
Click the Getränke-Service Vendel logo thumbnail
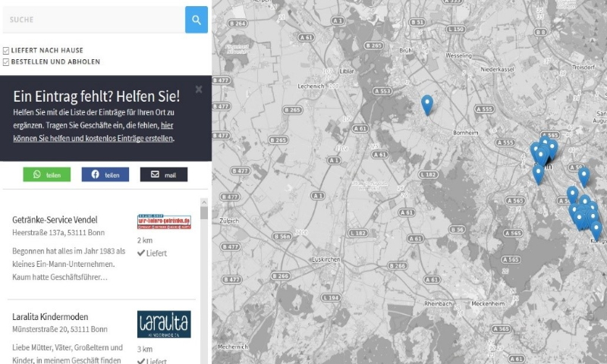click(164, 221)
